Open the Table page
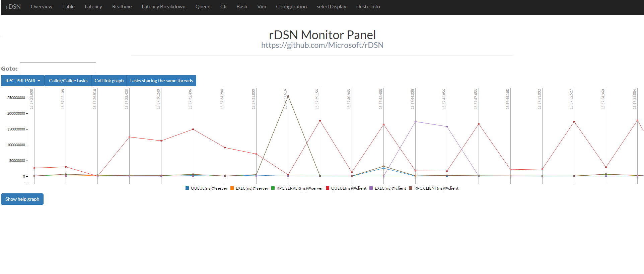 (69, 7)
